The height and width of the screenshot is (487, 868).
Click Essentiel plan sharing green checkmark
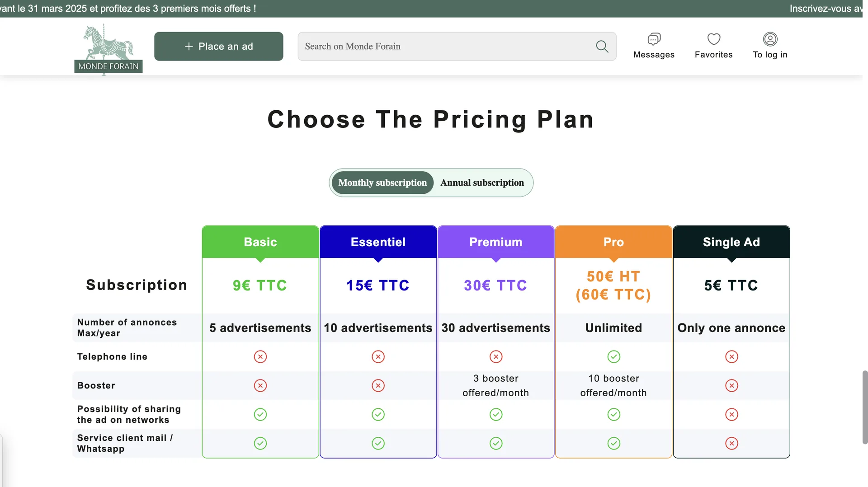click(x=378, y=414)
